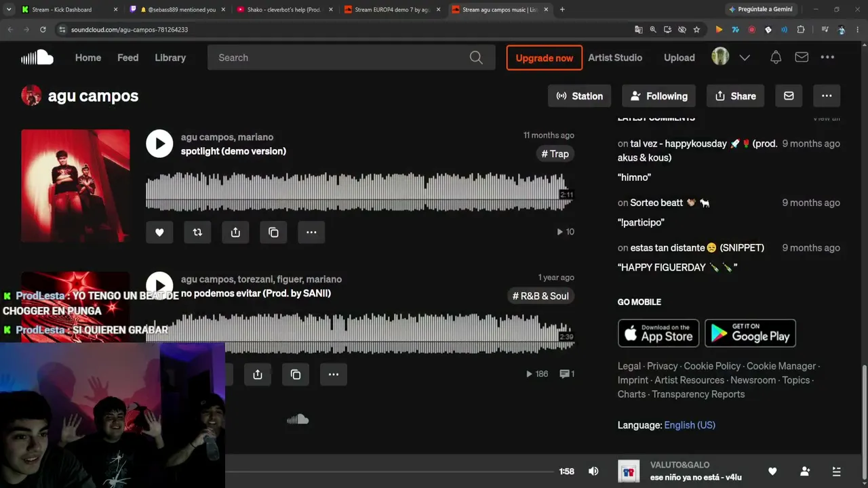
Task: Open the browser extensions puzzle icon
Action: click(x=801, y=30)
